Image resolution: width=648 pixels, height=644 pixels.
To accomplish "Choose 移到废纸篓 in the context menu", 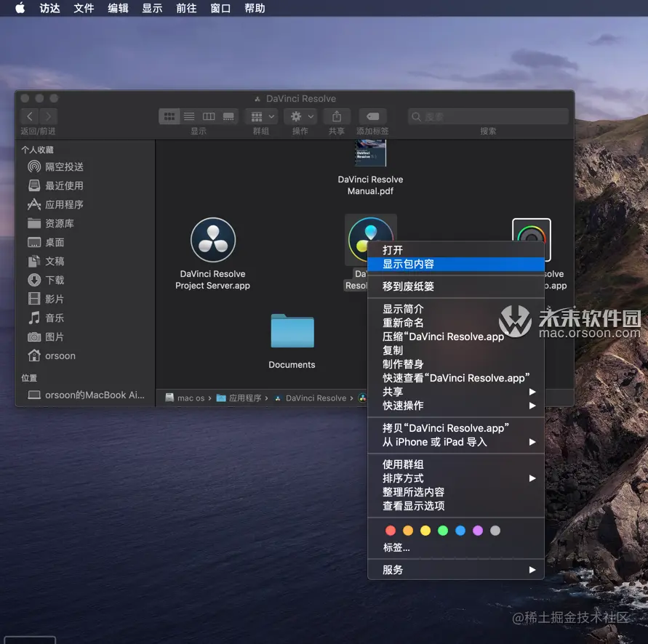I will (456, 286).
